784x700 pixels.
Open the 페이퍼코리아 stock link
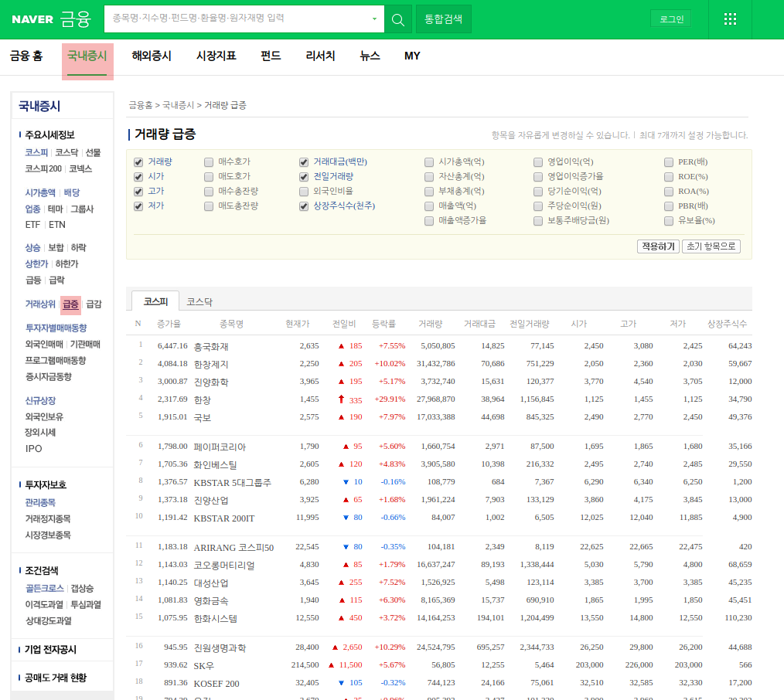(220, 447)
